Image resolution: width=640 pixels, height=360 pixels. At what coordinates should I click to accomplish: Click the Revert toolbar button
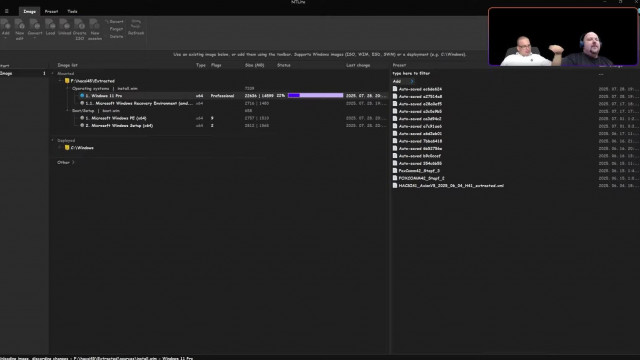[114, 22]
